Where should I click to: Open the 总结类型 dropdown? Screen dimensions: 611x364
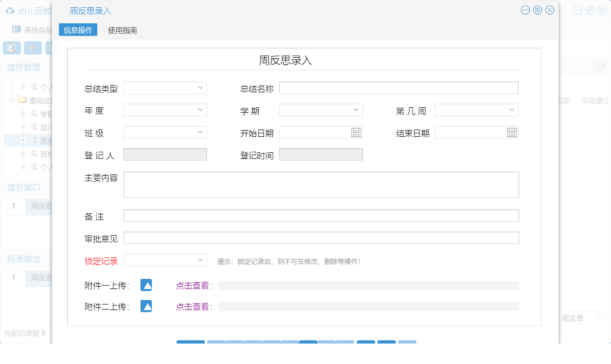point(165,88)
